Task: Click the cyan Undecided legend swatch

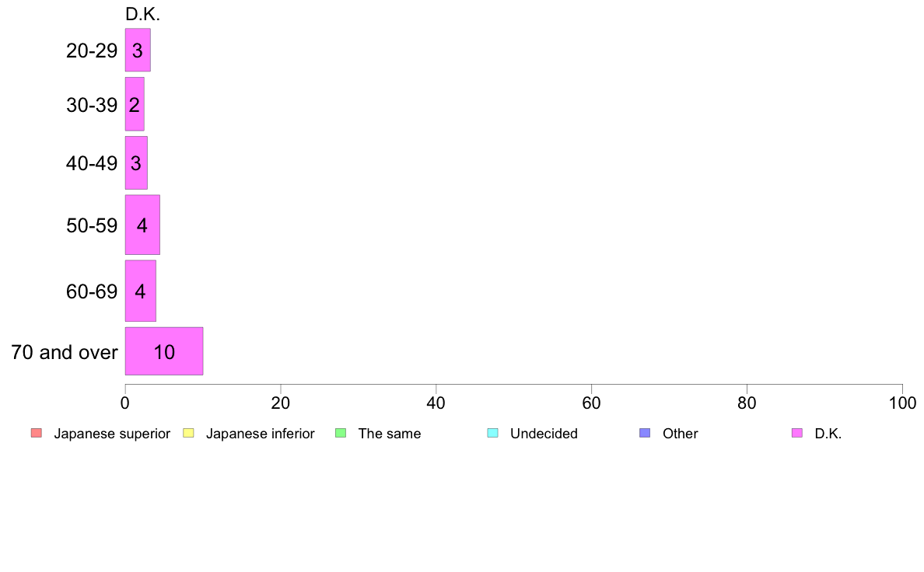Action: coord(492,433)
